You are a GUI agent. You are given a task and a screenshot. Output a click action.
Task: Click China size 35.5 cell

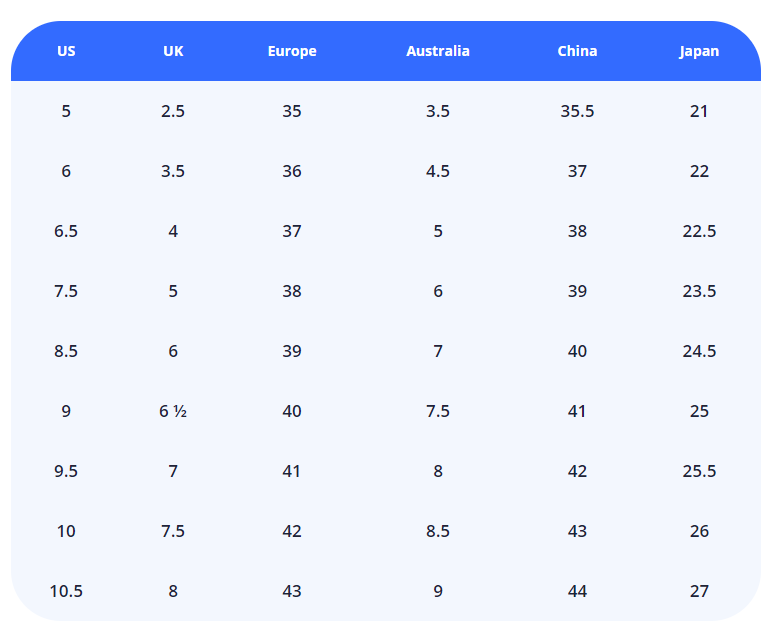coord(577,111)
